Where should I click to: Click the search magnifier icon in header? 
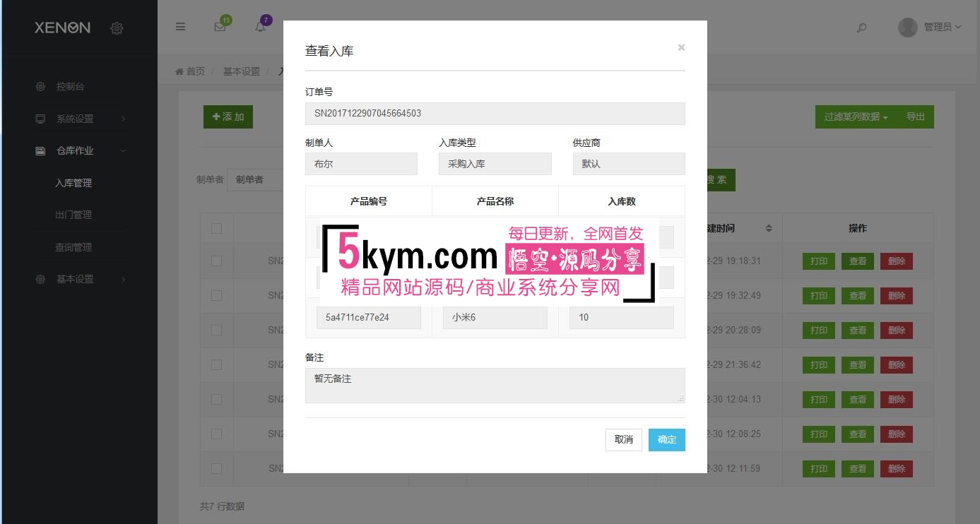click(861, 28)
